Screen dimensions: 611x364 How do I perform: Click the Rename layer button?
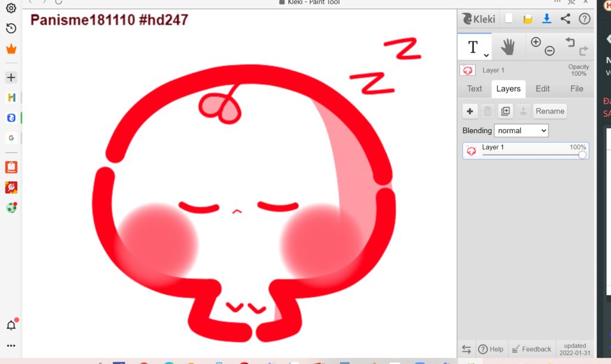point(550,111)
